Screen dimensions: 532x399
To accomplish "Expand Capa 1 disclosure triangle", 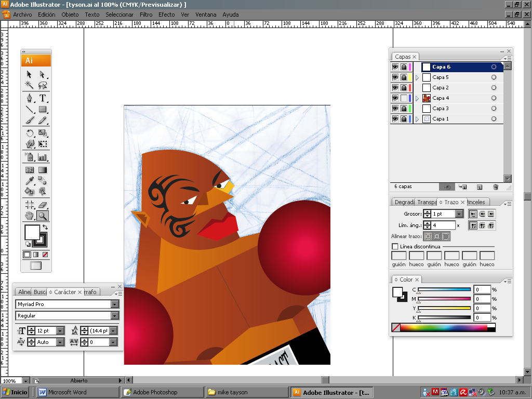I will [417, 119].
